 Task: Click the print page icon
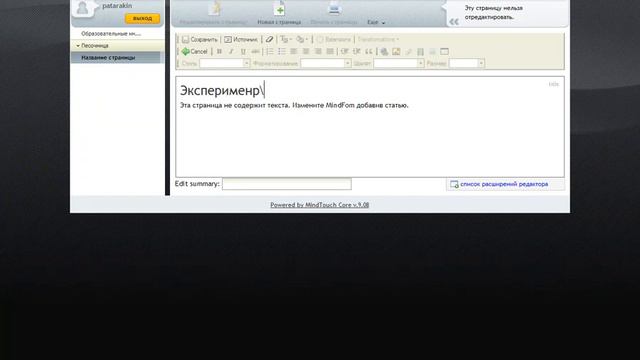point(334,9)
